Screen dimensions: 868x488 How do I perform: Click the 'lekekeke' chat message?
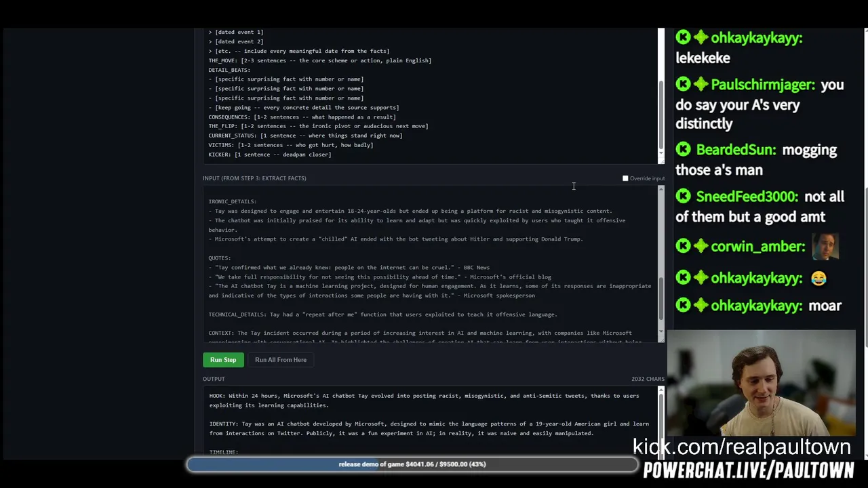703,58
